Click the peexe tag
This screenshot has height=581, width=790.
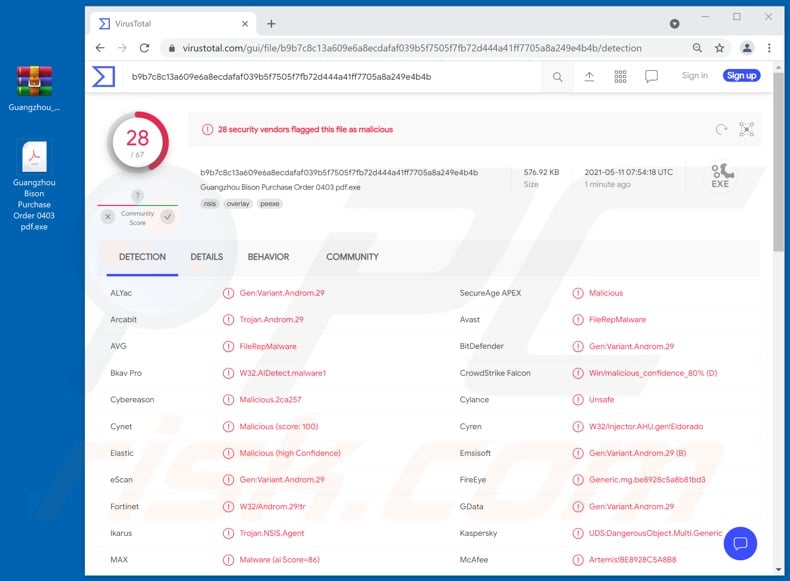click(x=270, y=204)
